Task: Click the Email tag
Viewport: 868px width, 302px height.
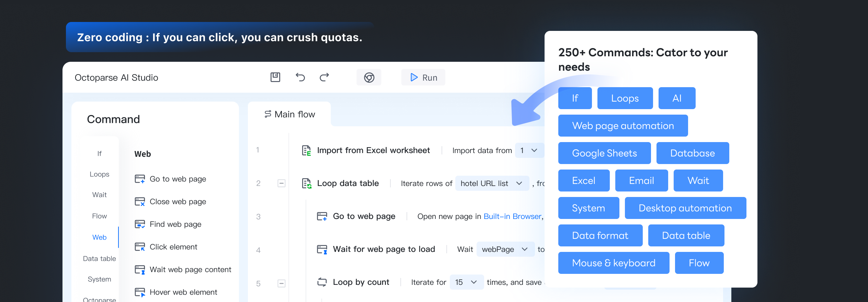Action: [642, 181]
